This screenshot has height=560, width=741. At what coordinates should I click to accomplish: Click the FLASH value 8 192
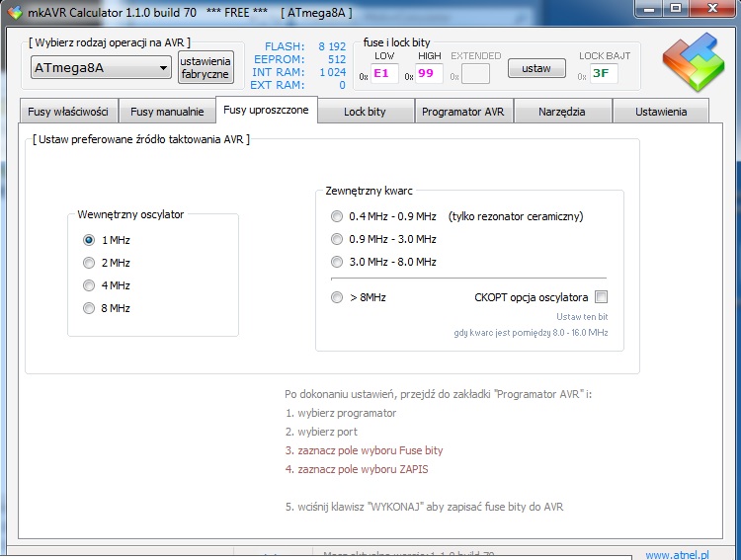click(332, 46)
